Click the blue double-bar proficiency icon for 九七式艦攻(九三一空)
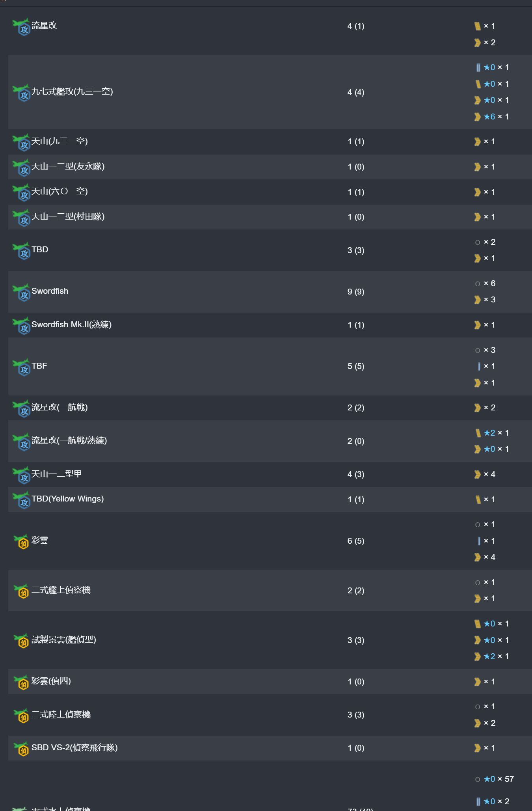This screenshot has width=532, height=811. [478, 68]
